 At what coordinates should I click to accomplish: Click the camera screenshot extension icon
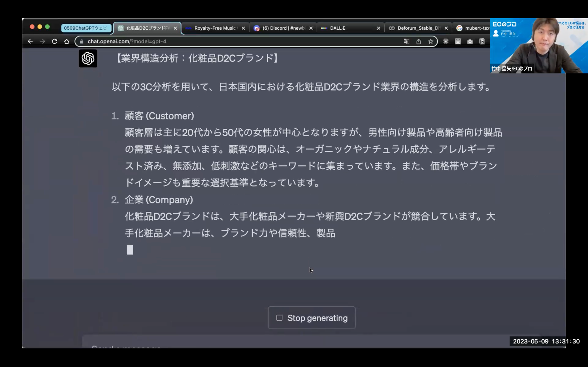[470, 42]
